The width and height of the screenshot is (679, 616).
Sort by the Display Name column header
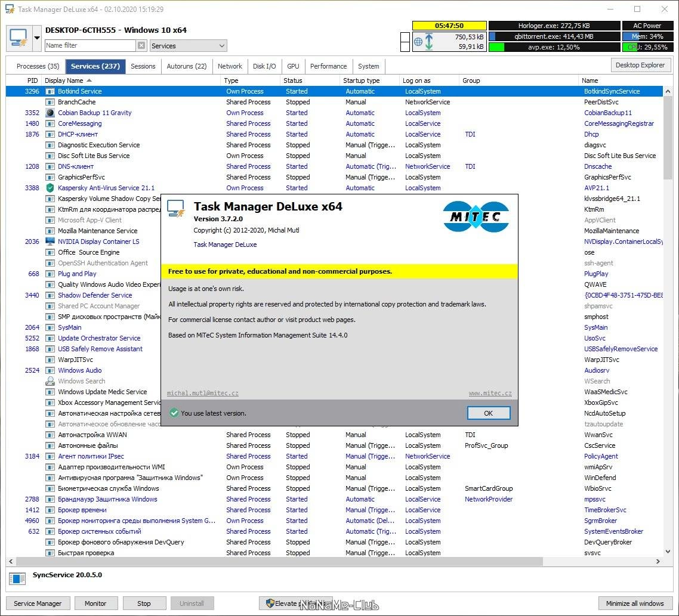tap(131, 81)
